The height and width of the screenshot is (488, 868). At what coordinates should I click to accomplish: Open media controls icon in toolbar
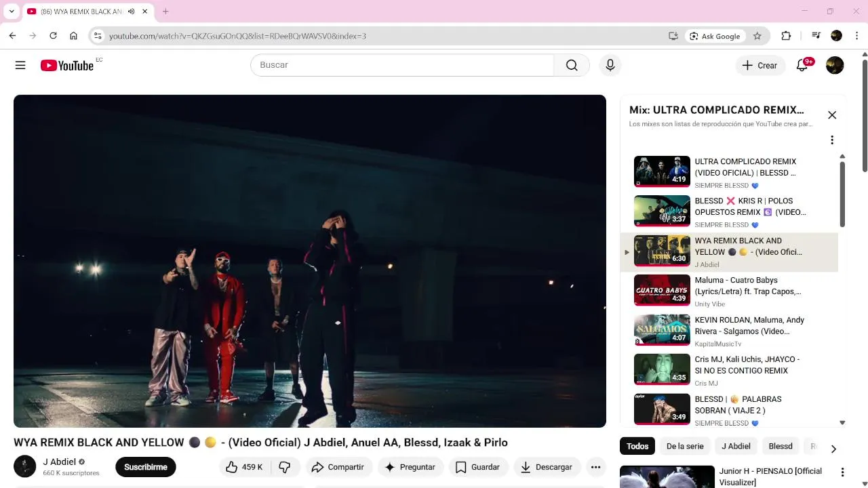[816, 36]
